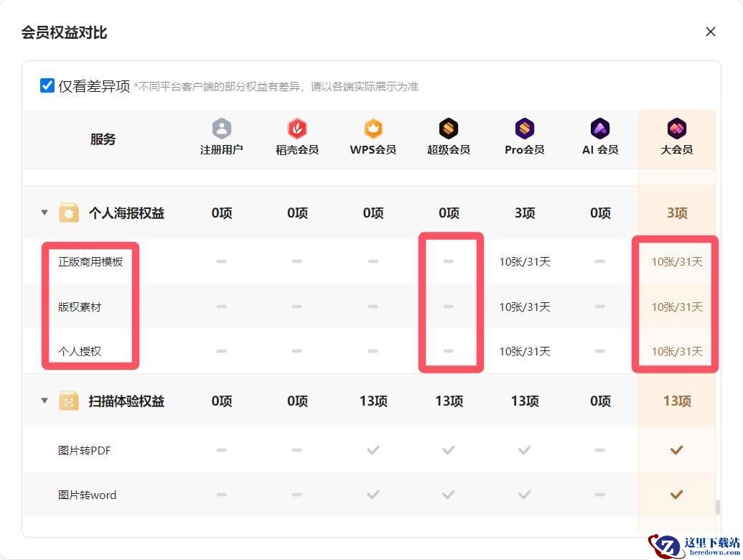This screenshot has width=743, height=560.
Task: Click the 大会员 checkmark for 图片转PDF
Action: click(x=677, y=449)
